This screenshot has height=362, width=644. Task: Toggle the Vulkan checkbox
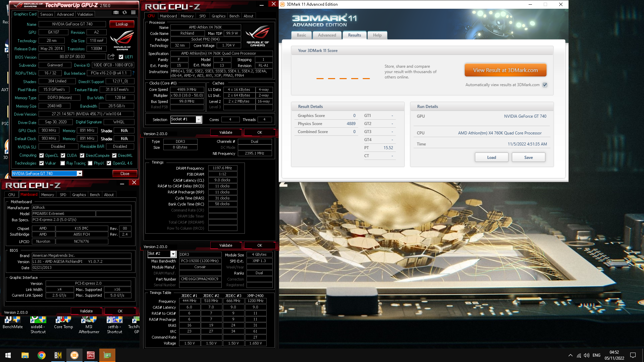point(42,163)
